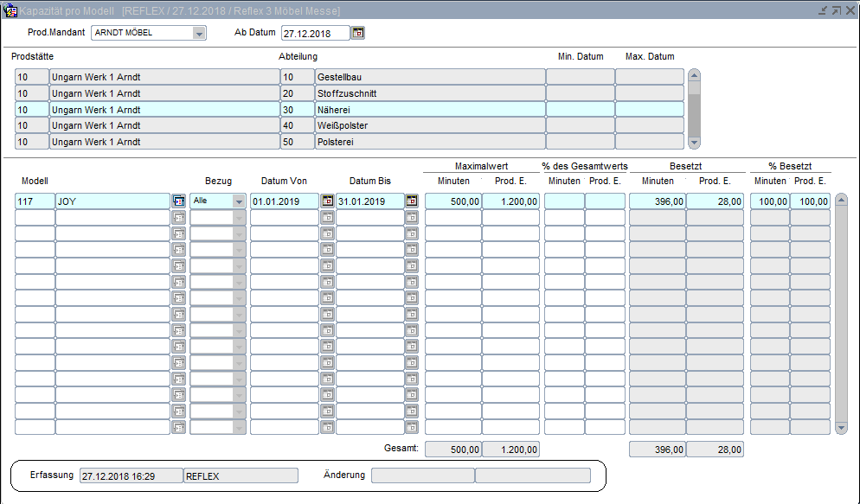
Task: Click the minimize icon in title bar
Action: point(823,10)
